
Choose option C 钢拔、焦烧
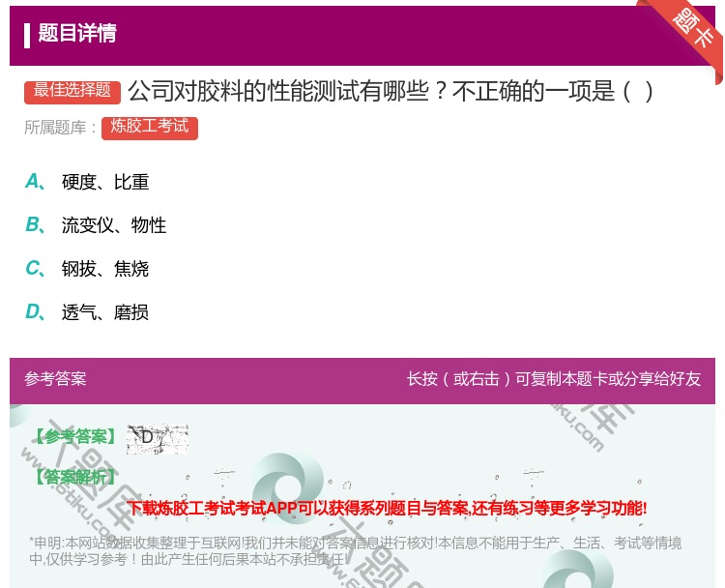point(87,269)
